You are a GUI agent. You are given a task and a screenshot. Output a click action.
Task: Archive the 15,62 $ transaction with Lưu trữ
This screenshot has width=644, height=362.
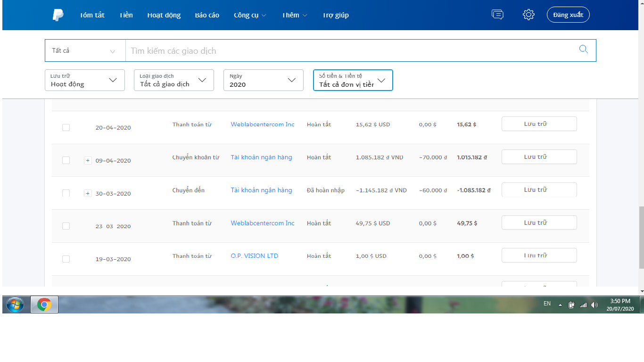click(x=539, y=124)
